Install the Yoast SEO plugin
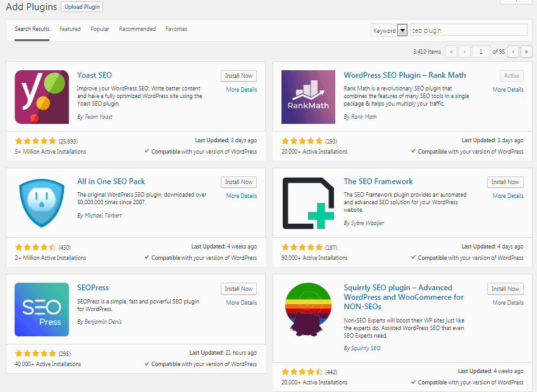537x392 pixels. pyautogui.click(x=238, y=76)
